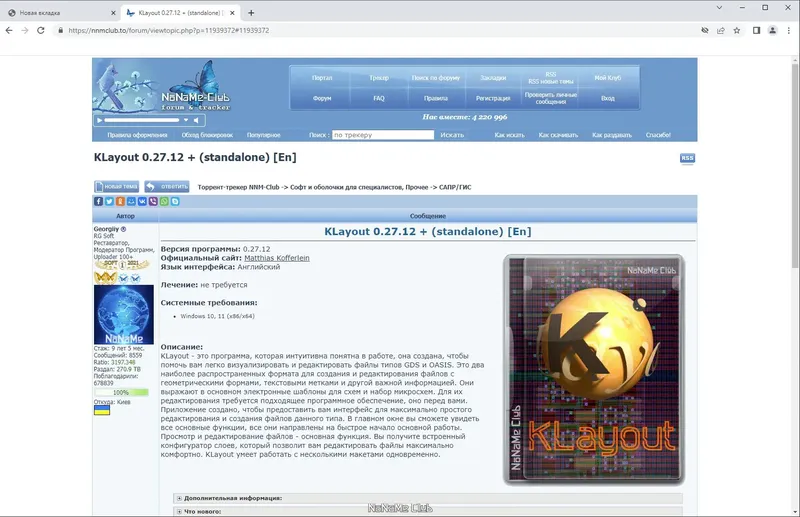Open the Правила page

[x=436, y=98]
